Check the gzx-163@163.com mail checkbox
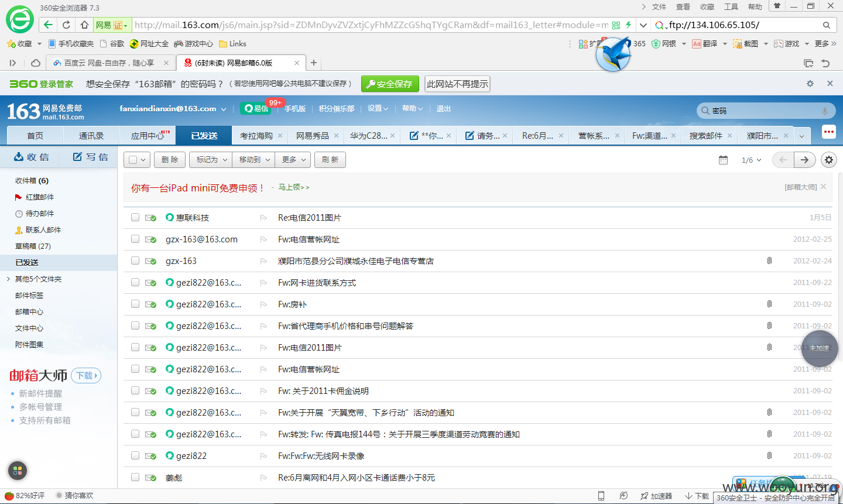Screen dimensions: 843x504 tap(135, 239)
